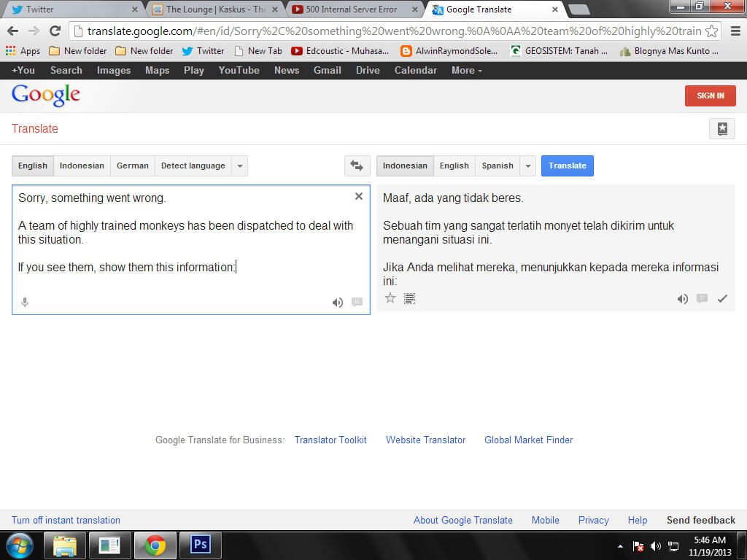Click the microphone voice input icon

(25, 302)
